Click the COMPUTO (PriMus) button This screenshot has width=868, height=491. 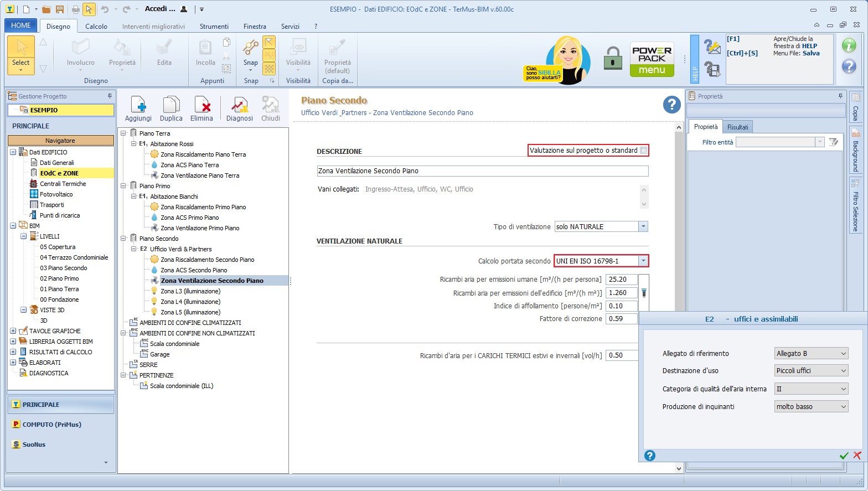tap(51, 425)
